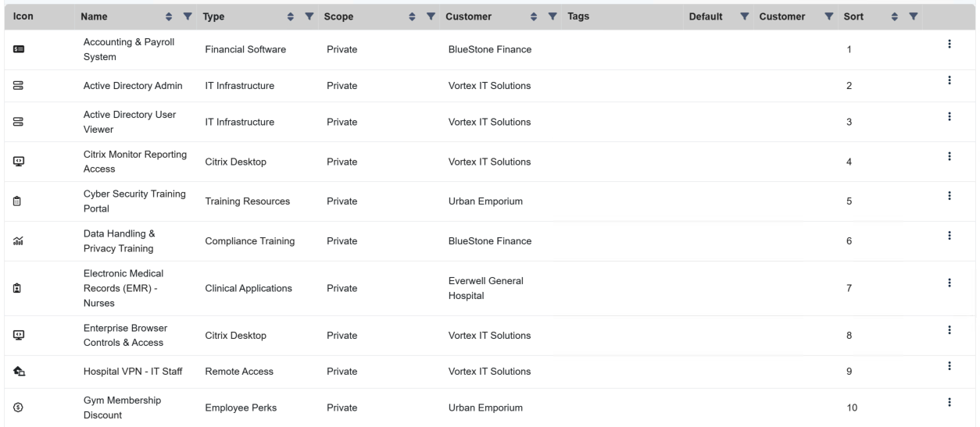The height and width of the screenshot is (427, 980).
Task: Open the Name column filter
Action: pos(187,16)
